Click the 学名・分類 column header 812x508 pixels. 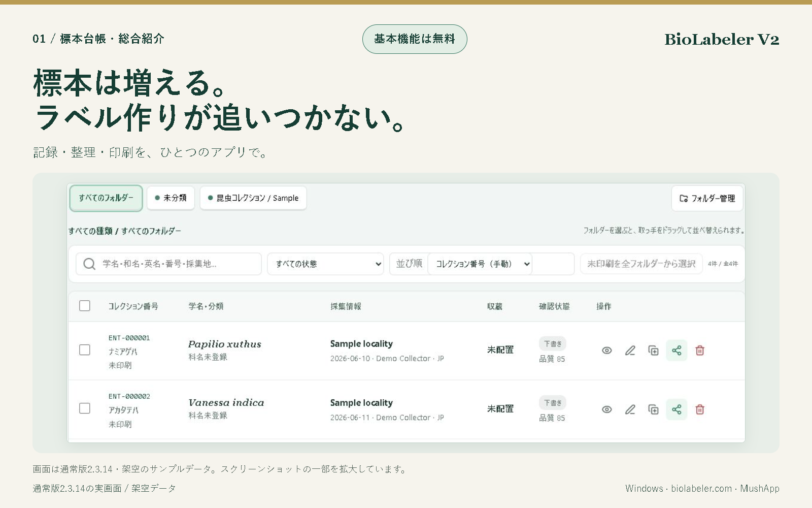coord(206,306)
